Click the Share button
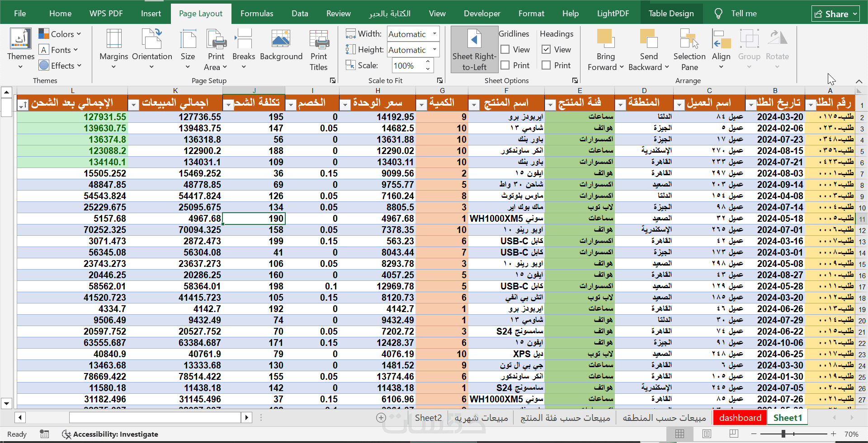 (835, 14)
